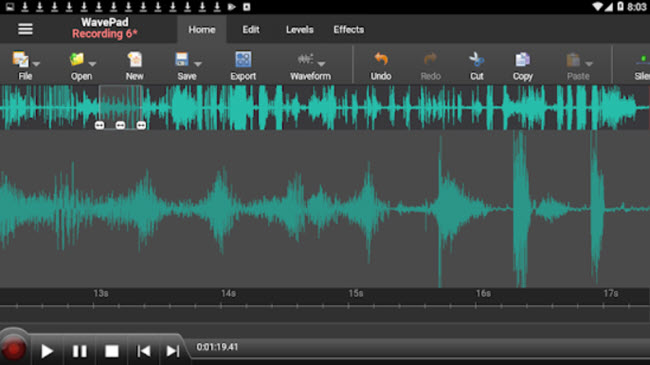
Task: Click the WavePad app title
Action: pos(104,22)
